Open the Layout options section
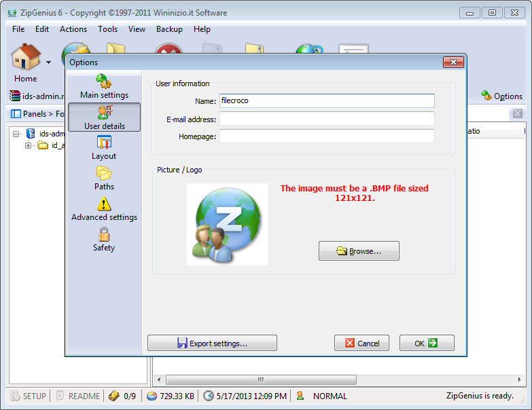The width and height of the screenshot is (532, 410). pyautogui.click(x=104, y=148)
